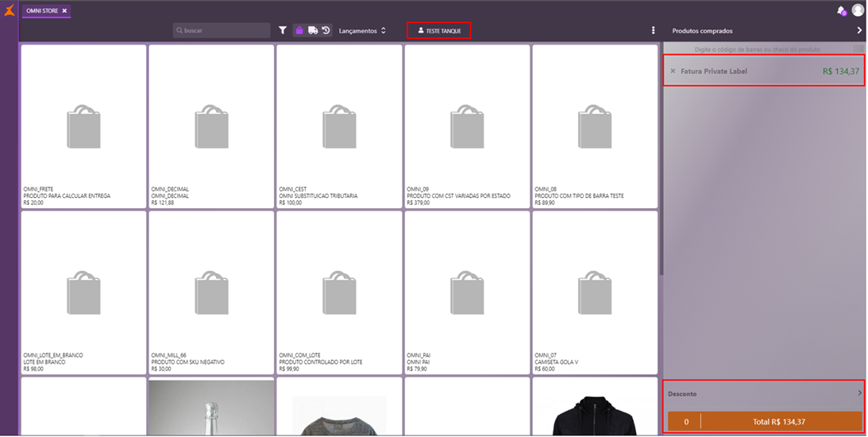Click 'PRODUTO COM SKU NEGATIVO' text
This screenshot has width=868, height=437.
[x=187, y=362]
